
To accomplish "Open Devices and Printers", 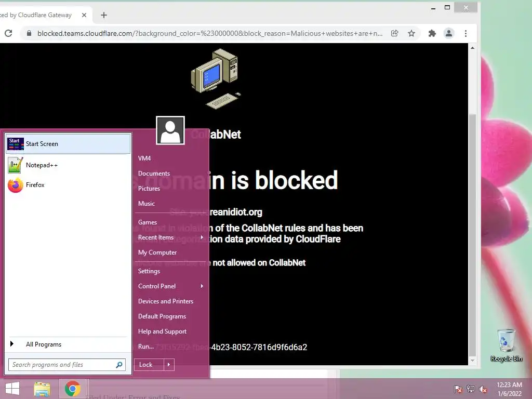I will pos(166,301).
